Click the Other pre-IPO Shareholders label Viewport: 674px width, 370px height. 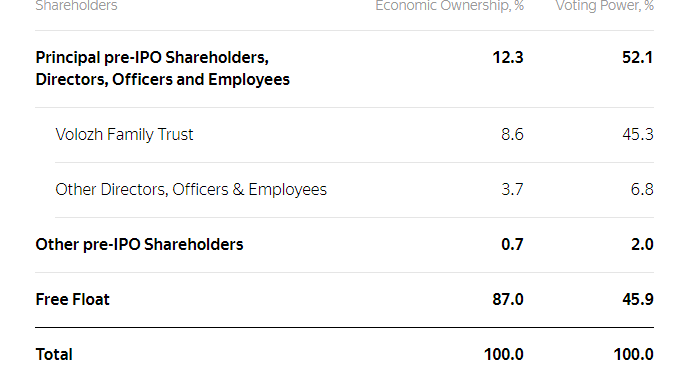(139, 245)
